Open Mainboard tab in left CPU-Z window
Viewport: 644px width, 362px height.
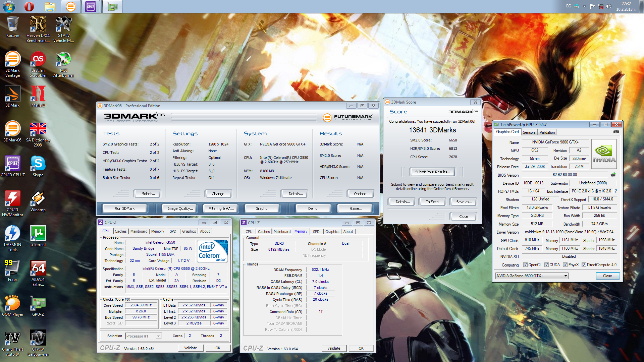(x=139, y=231)
